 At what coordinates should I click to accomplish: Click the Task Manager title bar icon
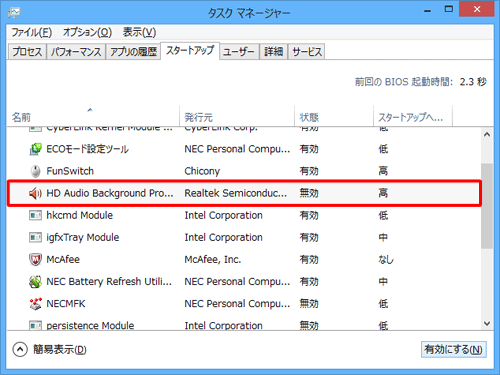(x=14, y=13)
